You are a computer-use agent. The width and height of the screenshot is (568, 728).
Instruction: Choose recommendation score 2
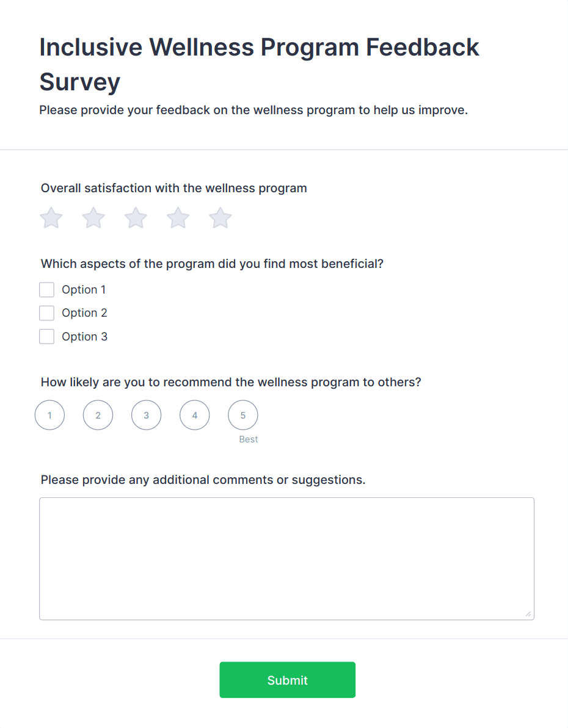pos(98,416)
